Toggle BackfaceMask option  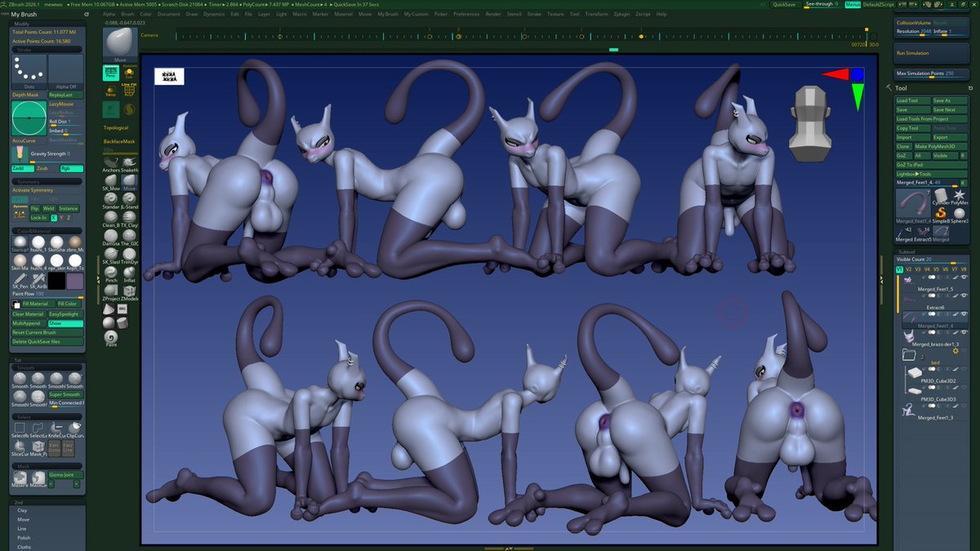point(119,141)
